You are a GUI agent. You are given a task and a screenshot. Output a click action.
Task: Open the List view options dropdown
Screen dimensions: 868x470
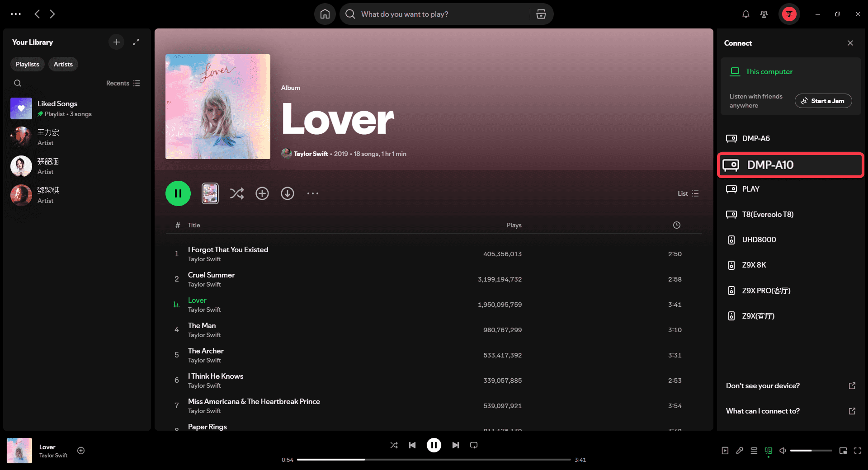pyautogui.click(x=688, y=193)
